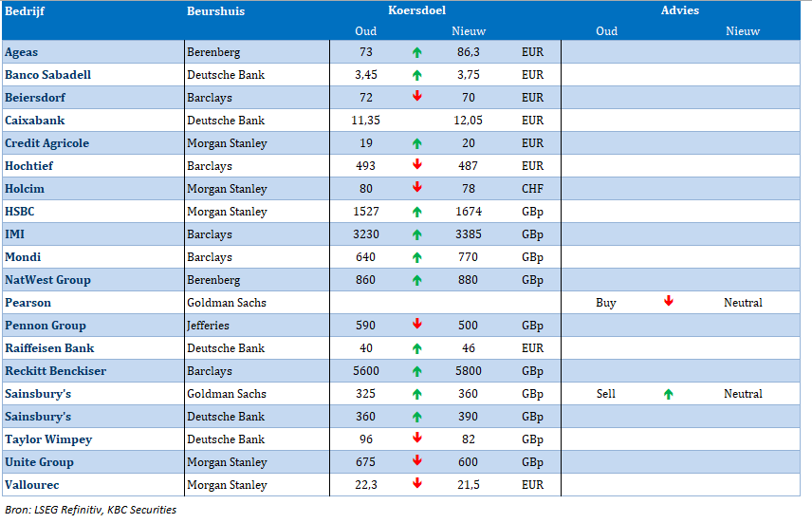The height and width of the screenshot is (523, 812).
Task: Click the Banco Sabadell company name
Action: (47, 75)
